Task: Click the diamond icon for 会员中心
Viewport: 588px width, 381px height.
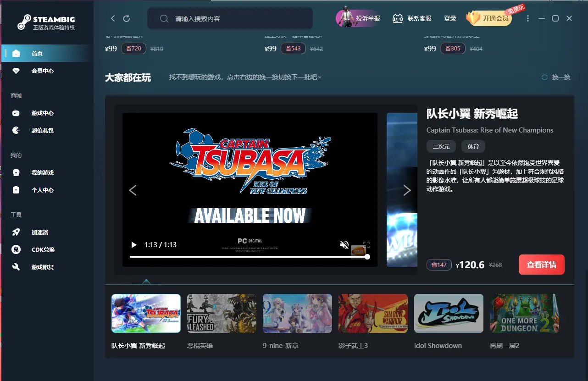Action: click(x=16, y=71)
